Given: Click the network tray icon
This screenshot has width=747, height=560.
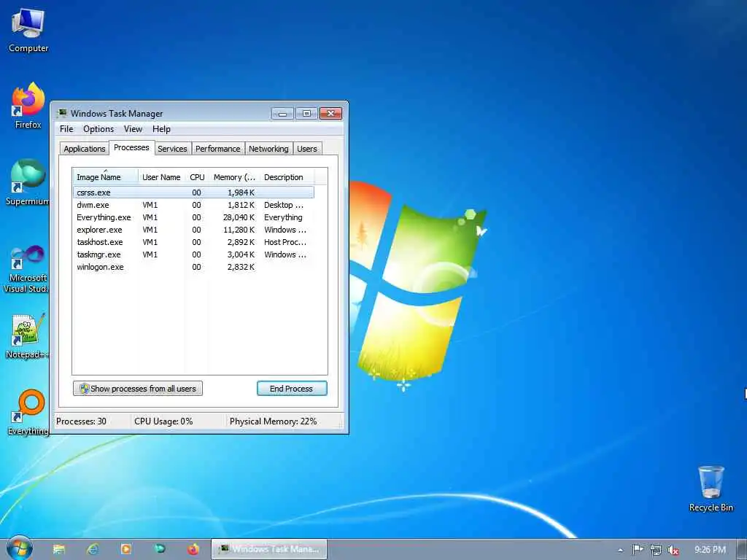Looking at the screenshot, I should click(x=656, y=550).
